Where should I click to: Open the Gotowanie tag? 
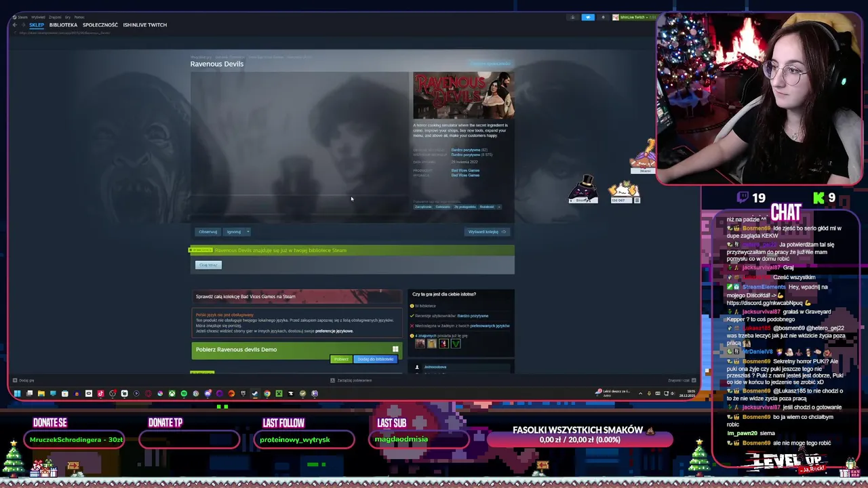pyautogui.click(x=443, y=207)
